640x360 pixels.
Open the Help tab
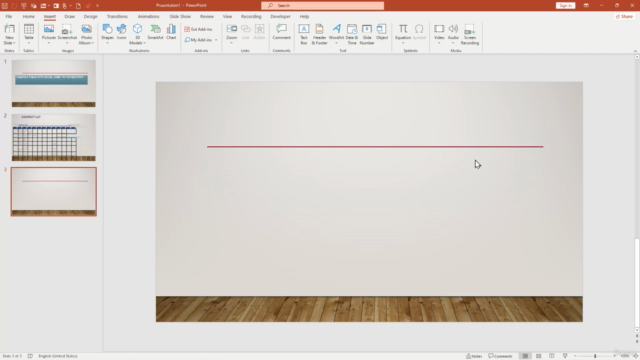[304, 17]
